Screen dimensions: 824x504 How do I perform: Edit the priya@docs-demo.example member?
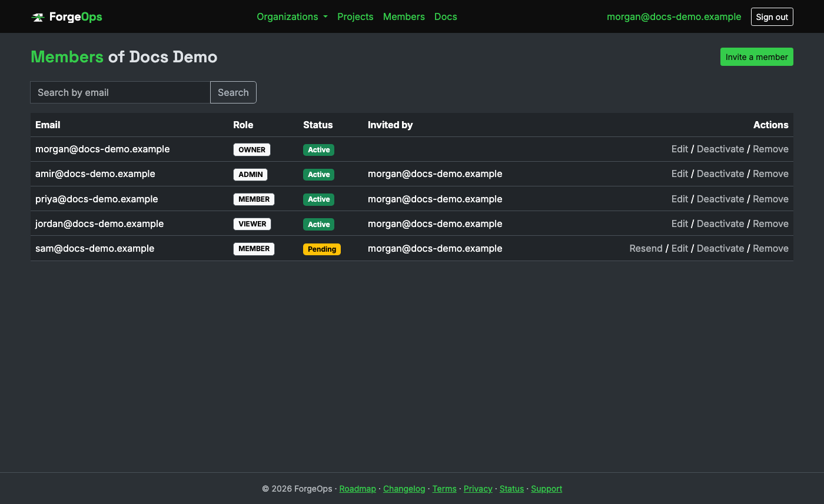(680, 199)
